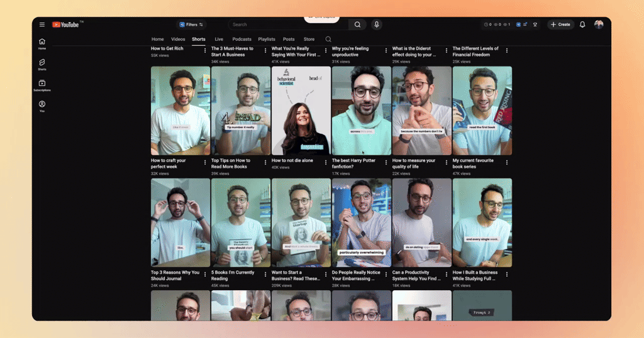The height and width of the screenshot is (338, 644).
Task: Play the Red Rising book series thumbnail
Action: (x=482, y=111)
